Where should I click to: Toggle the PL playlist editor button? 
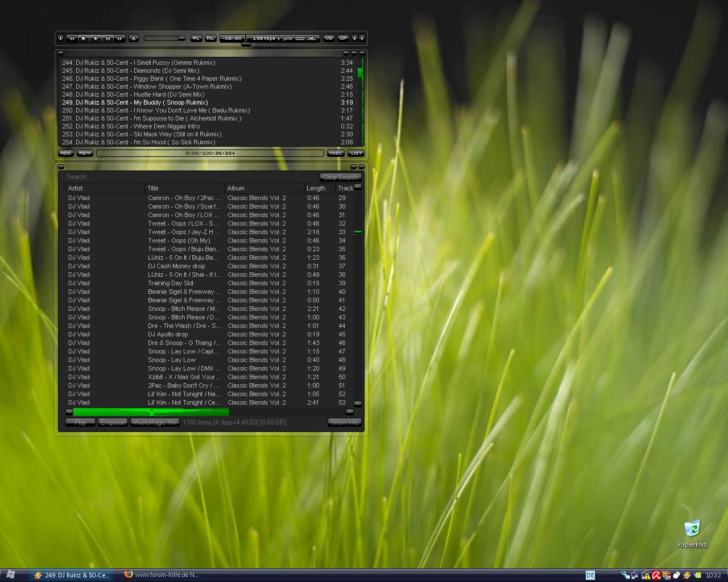click(x=196, y=38)
